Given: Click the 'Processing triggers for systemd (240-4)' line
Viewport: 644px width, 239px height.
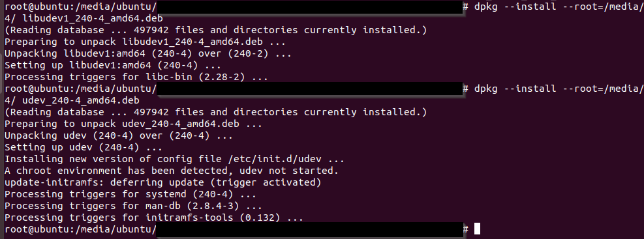Looking at the screenshot, I should click(x=130, y=194).
